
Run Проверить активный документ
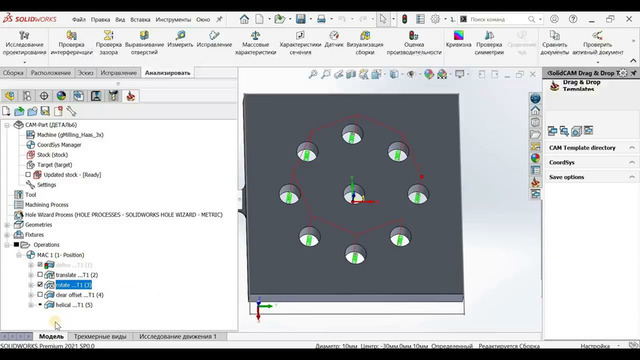[x=598, y=42]
